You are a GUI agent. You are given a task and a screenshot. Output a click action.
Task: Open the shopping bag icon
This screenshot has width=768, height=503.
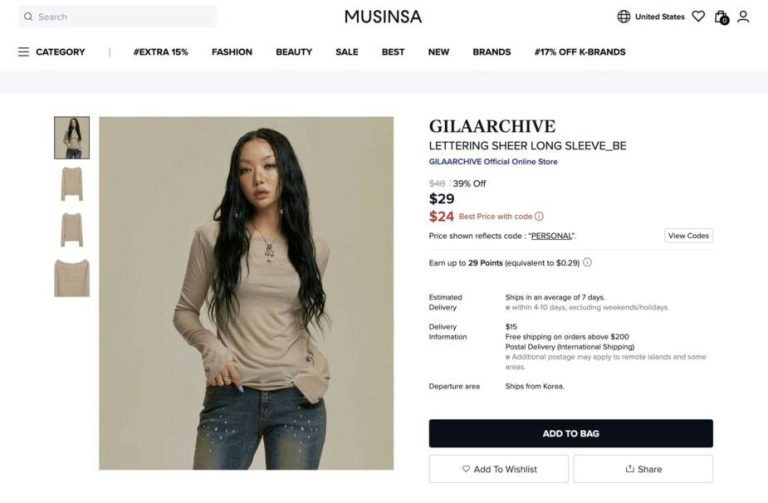[721, 17]
